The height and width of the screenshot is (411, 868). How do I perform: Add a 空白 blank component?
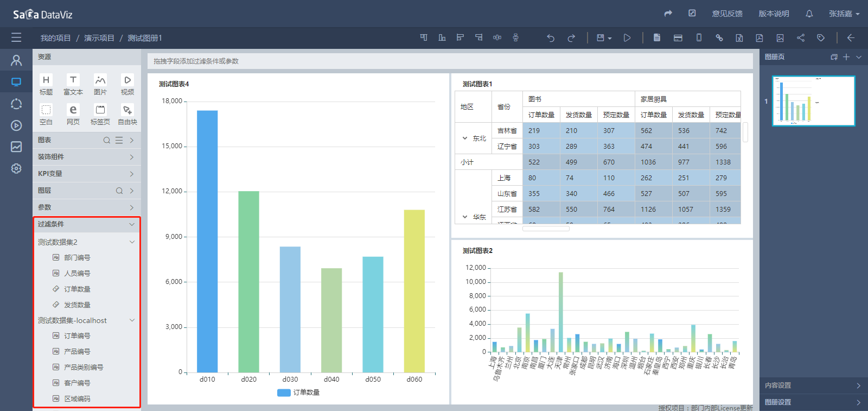(46, 115)
